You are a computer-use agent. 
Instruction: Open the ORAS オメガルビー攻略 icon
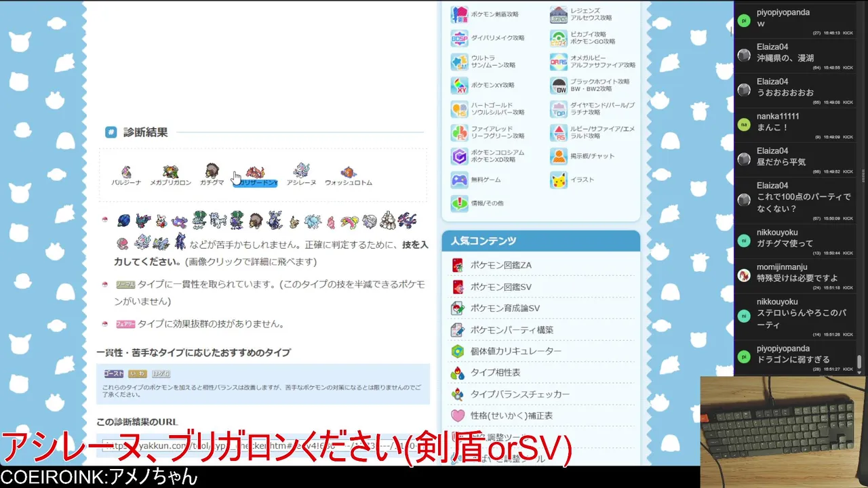point(558,62)
